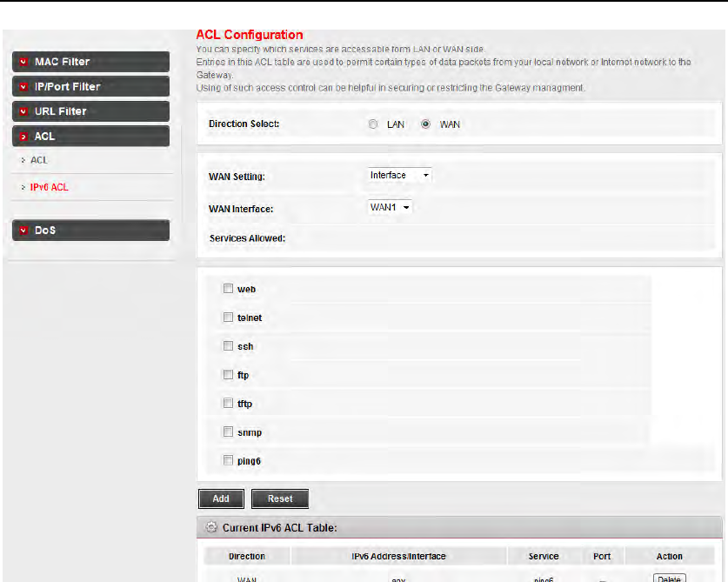Click the IPv6 Address/Interface column header
728x582 pixels.
[x=398, y=556]
